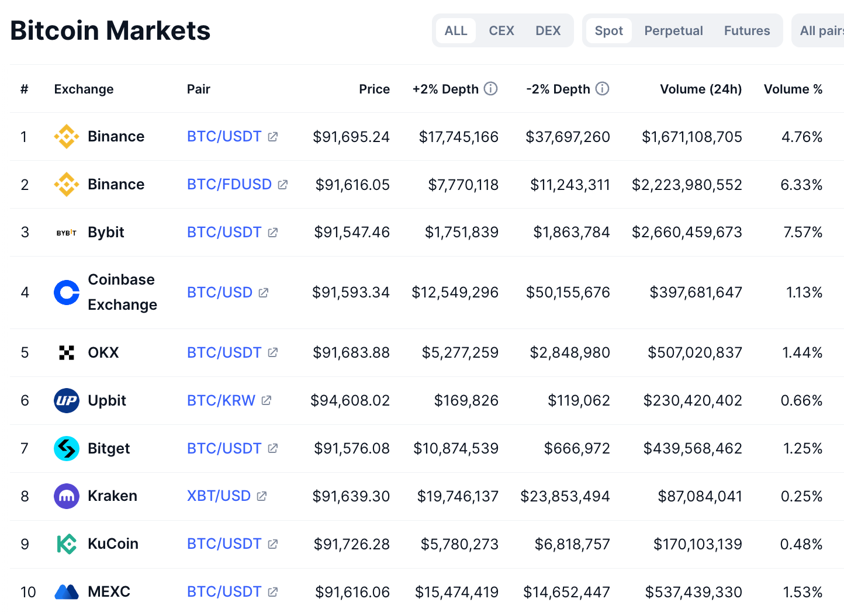This screenshot has width=844, height=616.
Task: Click the MEXC exchange logo
Action: coord(66,591)
